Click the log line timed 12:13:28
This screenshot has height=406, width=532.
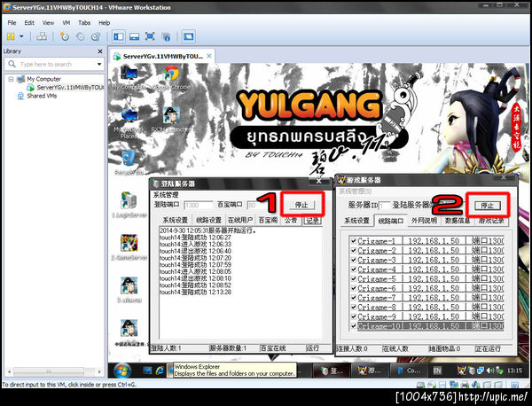coord(195,292)
